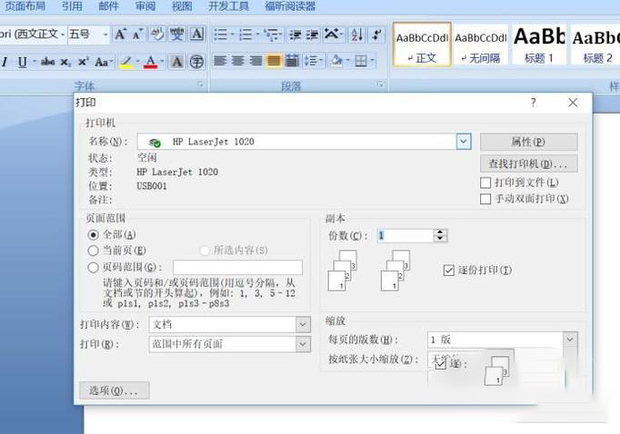Image resolution: width=620 pixels, height=434 pixels.
Task: Click the bulleted list icon
Action: pyautogui.click(x=220, y=35)
